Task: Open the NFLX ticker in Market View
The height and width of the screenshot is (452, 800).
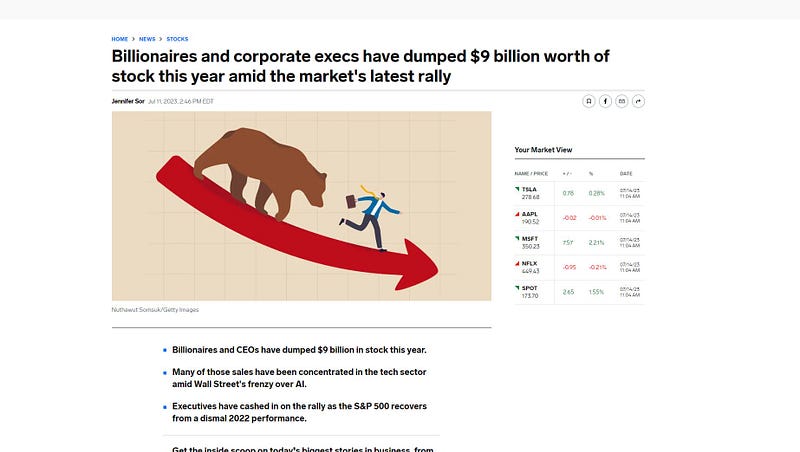Action: coord(529,264)
